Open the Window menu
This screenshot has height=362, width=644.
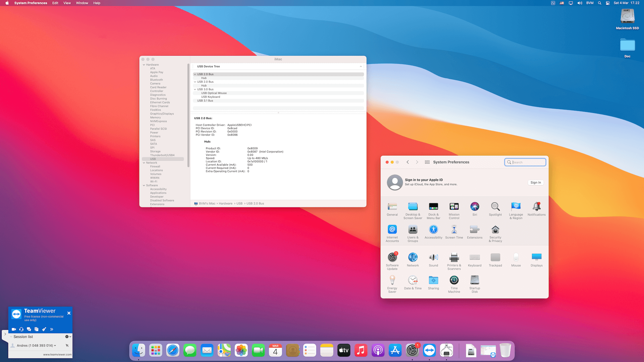pyautogui.click(x=82, y=3)
